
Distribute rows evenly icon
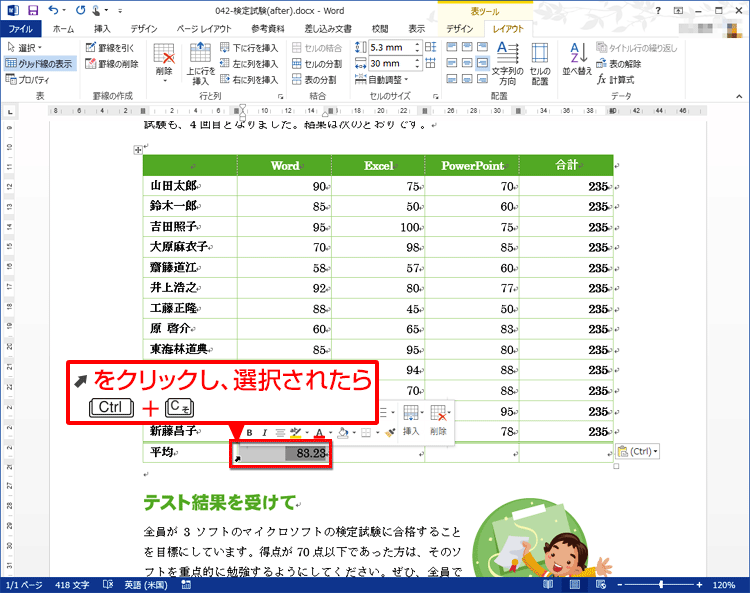430,47
